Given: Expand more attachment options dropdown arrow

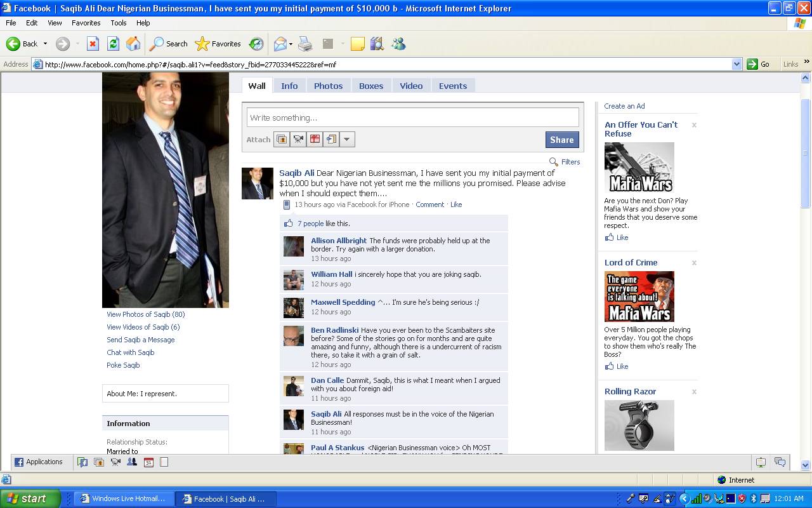Looking at the screenshot, I should (x=347, y=140).
